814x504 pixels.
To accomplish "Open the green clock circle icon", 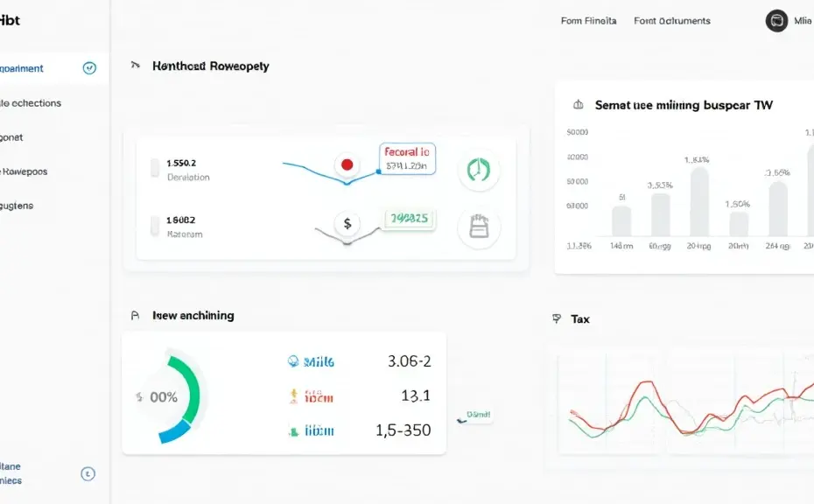I will click(479, 170).
